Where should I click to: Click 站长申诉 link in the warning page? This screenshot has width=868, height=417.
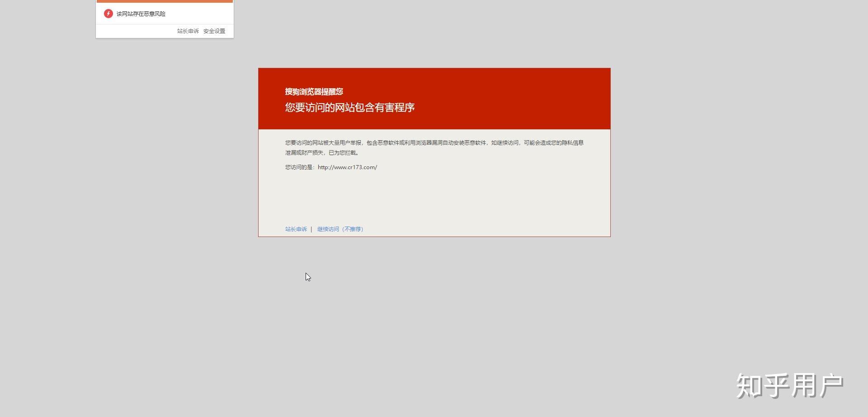pos(296,229)
